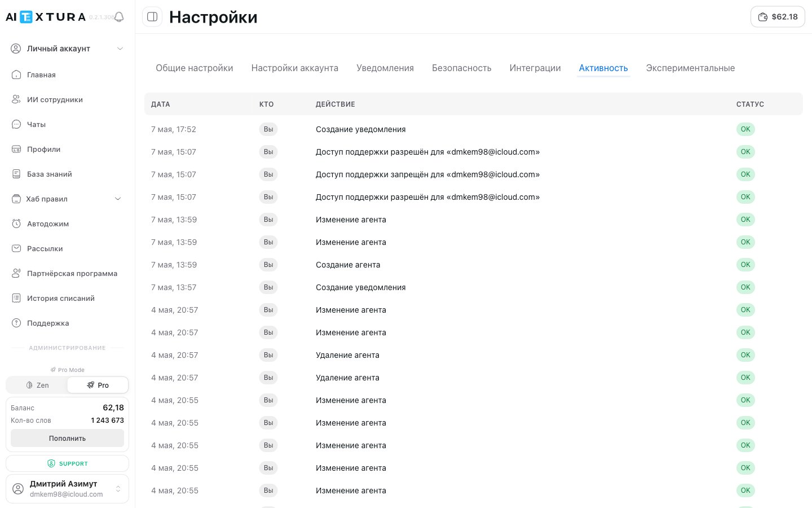Open Рассылки in sidebar

click(x=45, y=248)
